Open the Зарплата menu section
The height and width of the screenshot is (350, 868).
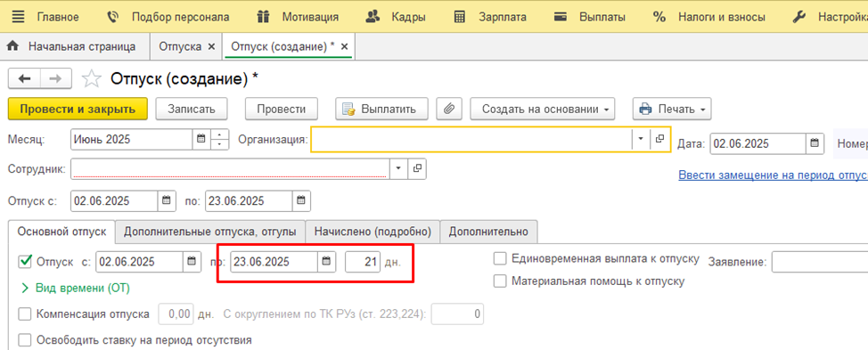click(x=488, y=17)
